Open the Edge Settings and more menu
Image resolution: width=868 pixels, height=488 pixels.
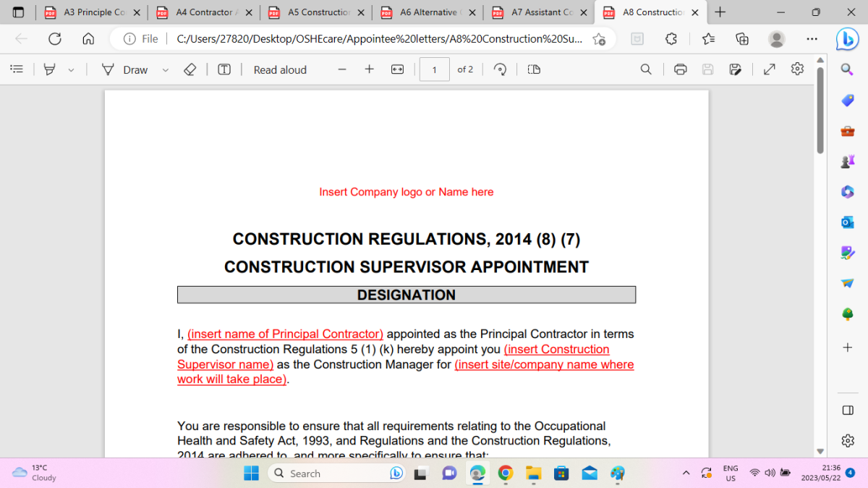812,39
